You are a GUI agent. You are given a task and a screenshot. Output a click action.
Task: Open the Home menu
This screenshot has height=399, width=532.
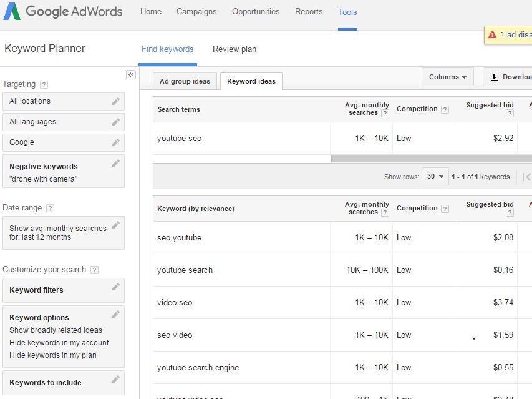coord(151,11)
